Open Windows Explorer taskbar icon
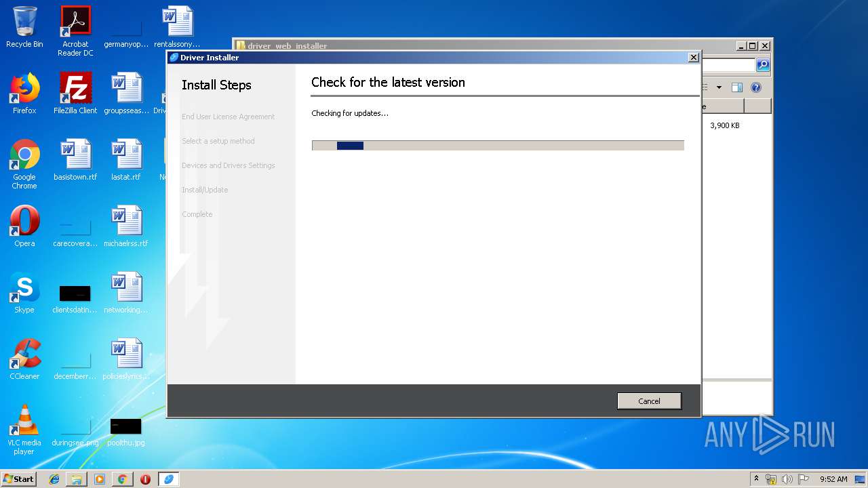Image resolution: width=868 pixels, height=488 pixels. (x=77, y=479)
